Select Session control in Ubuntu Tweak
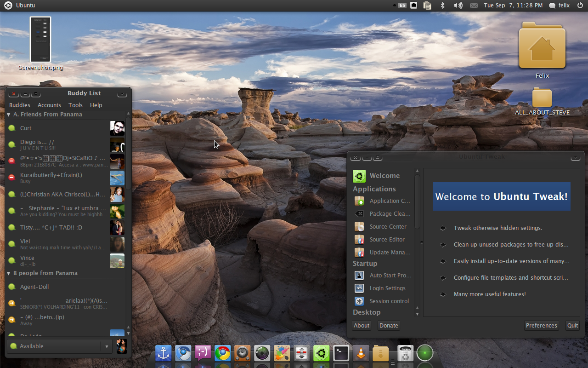The width and height of the screenshot is (588, 368). coord(383,301)
